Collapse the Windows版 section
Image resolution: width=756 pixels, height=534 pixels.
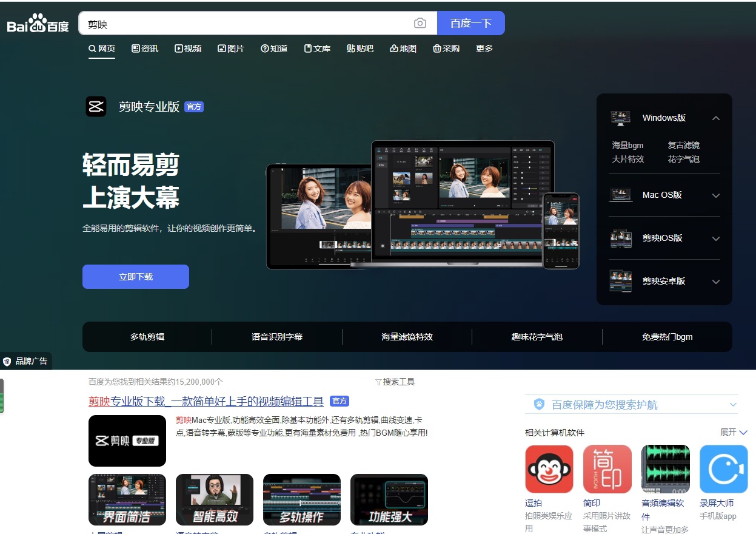(x=716, y=118)
